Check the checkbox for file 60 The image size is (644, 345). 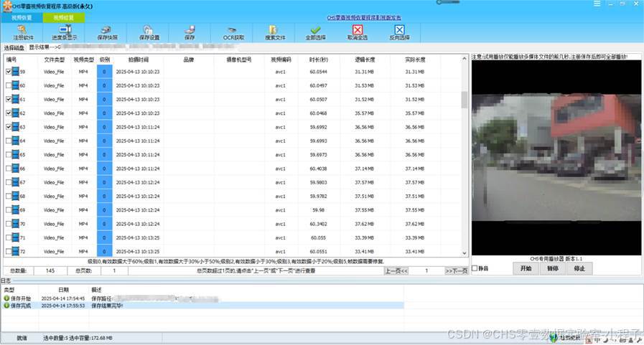coord(9,85)
